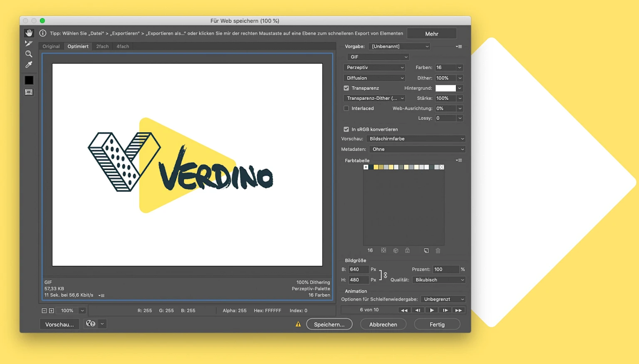Toggle the Transparenz checkbox

point(346,88)
